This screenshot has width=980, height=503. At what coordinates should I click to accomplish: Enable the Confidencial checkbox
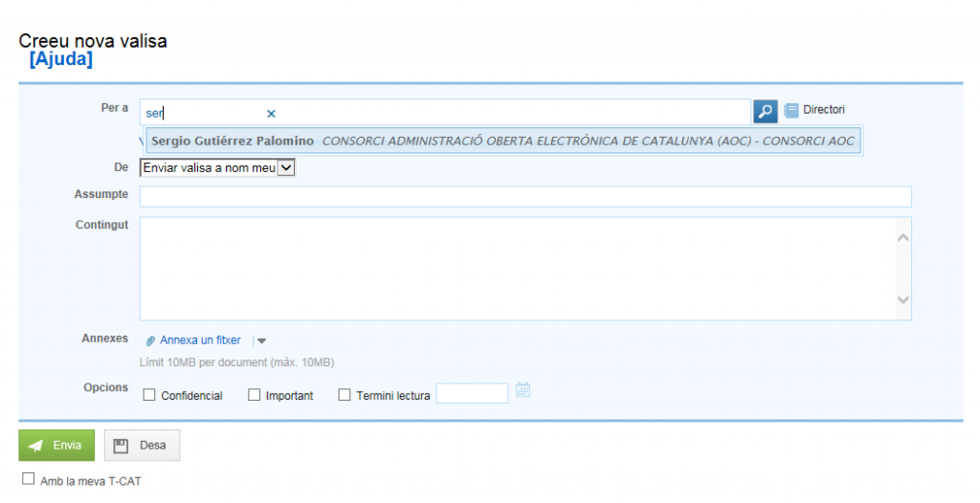[148, 395]
